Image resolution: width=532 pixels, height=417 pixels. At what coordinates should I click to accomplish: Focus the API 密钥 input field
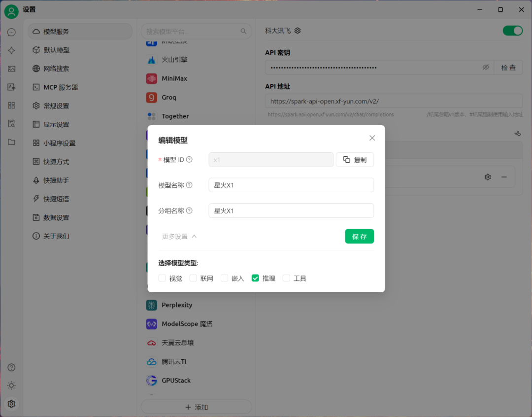[379, 68]
